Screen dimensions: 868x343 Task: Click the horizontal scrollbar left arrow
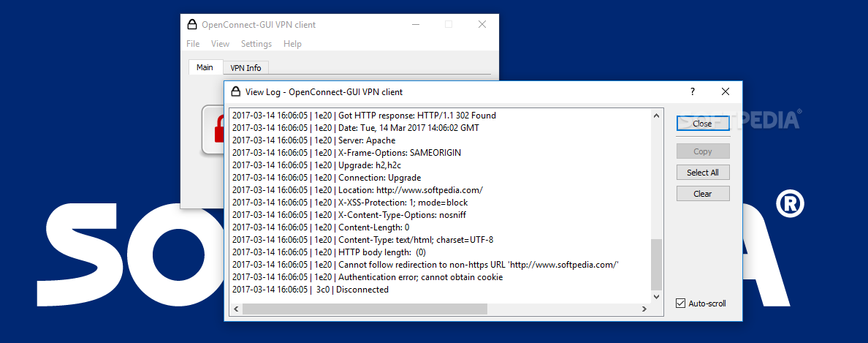pos(237,309)
